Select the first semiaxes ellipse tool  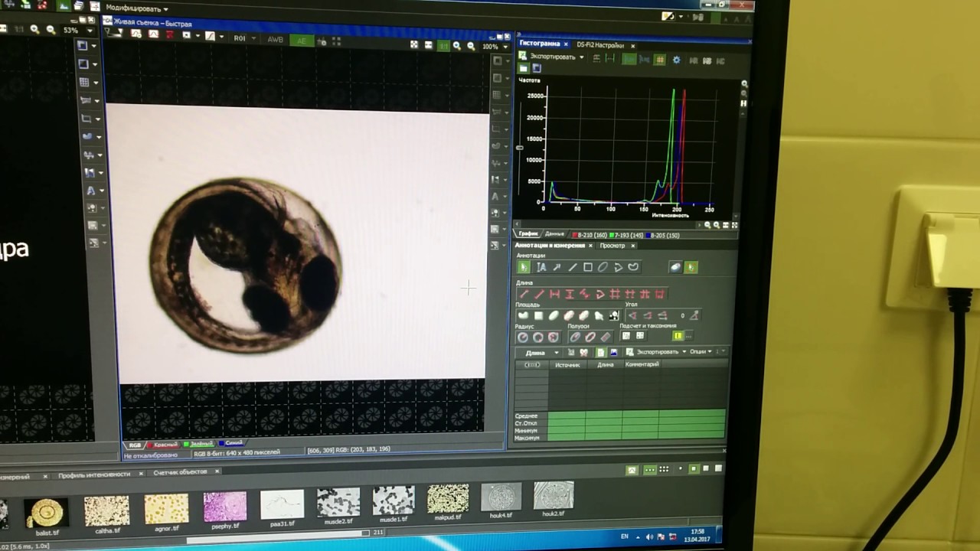[575, 337]
